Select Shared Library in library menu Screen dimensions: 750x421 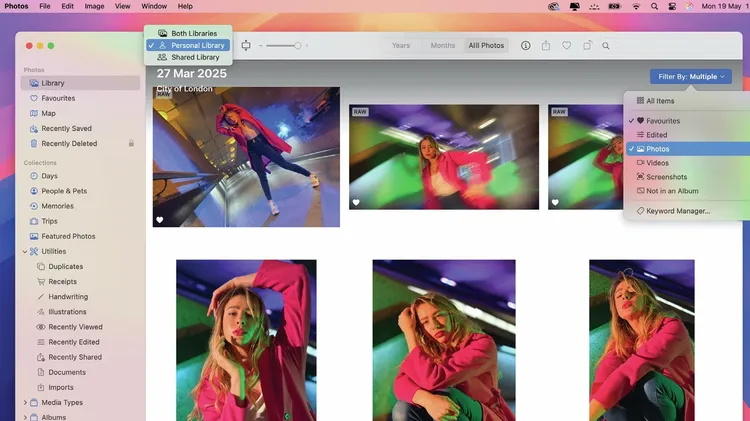194,57
